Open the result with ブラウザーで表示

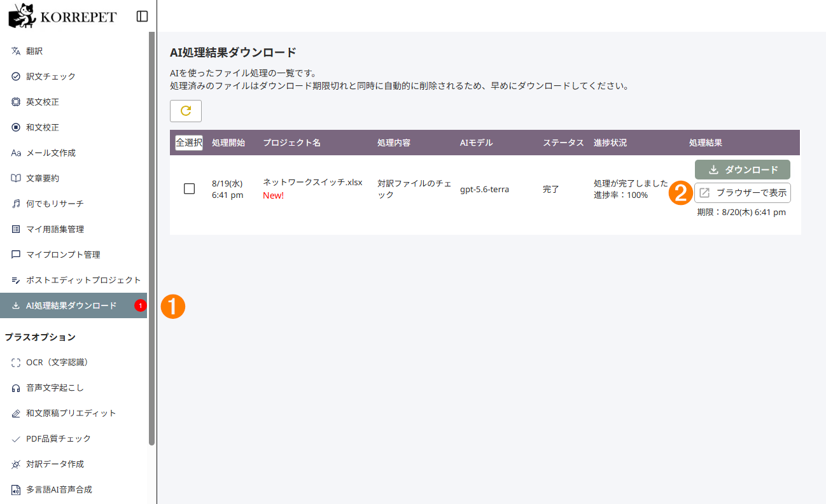(743, 193)
